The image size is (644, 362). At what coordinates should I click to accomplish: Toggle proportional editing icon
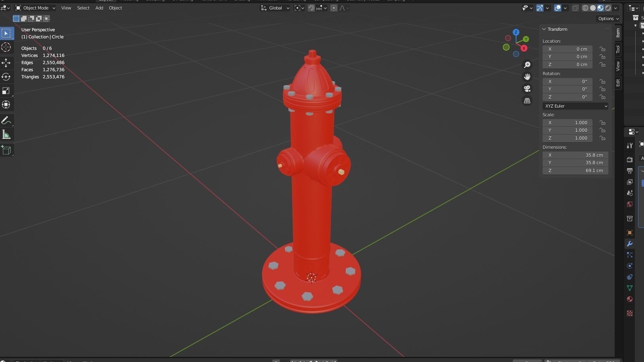coord(334,8)
